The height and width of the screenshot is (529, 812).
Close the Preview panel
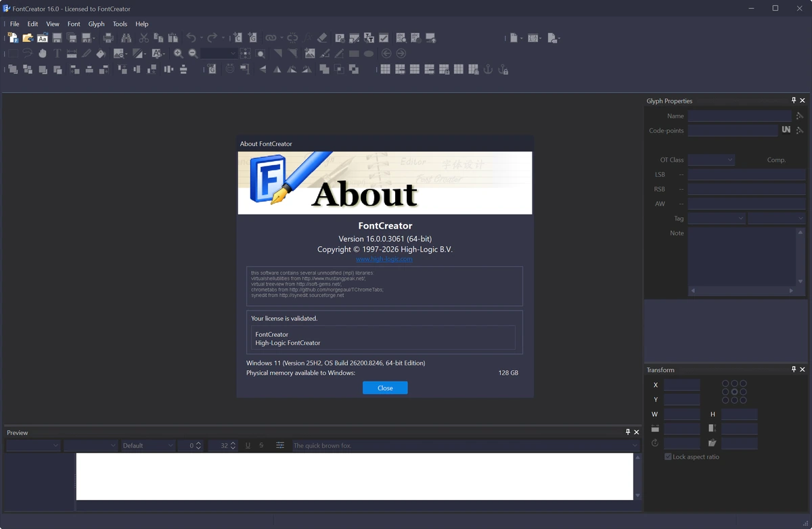tap(636, 432)
